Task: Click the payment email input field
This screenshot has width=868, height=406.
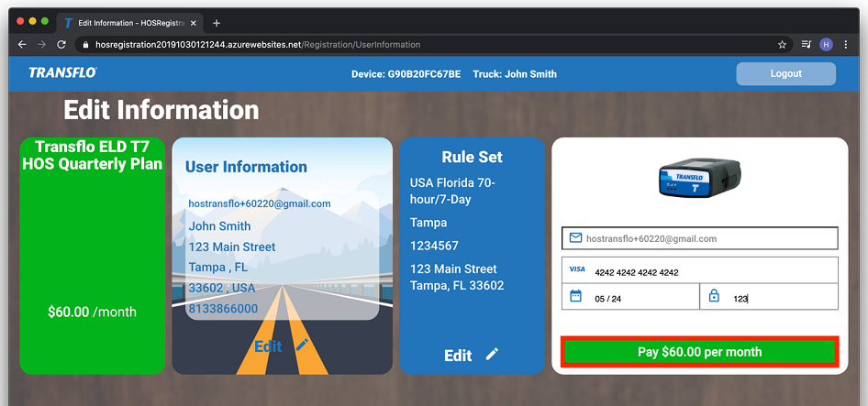Action: point(700,238)
